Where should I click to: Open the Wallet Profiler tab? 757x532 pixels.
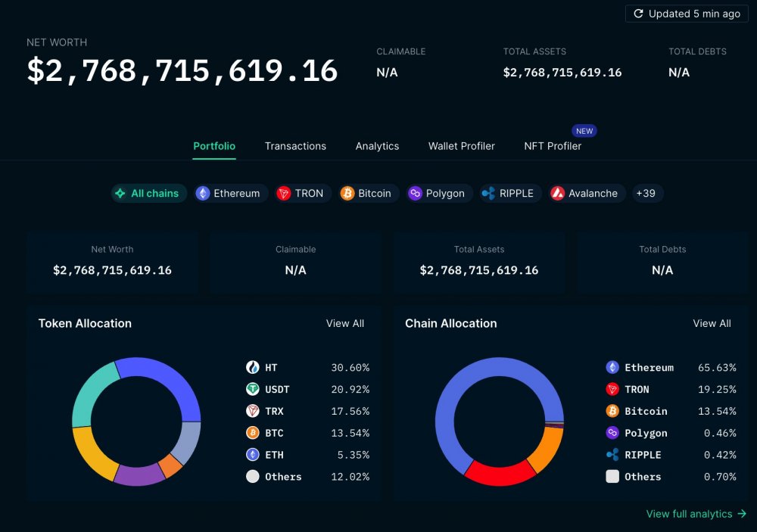pyautogui.click(x=462, y=146)
